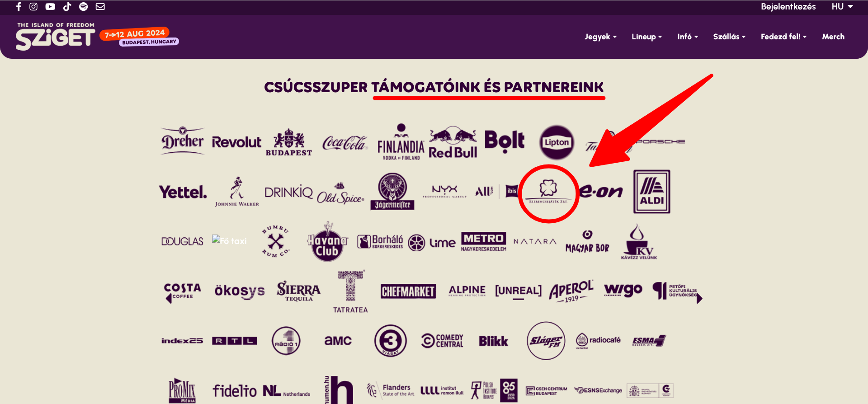Open the Lineup dropdown menu
The width and height of the screenshot is (868, 404).
[647, 37]
